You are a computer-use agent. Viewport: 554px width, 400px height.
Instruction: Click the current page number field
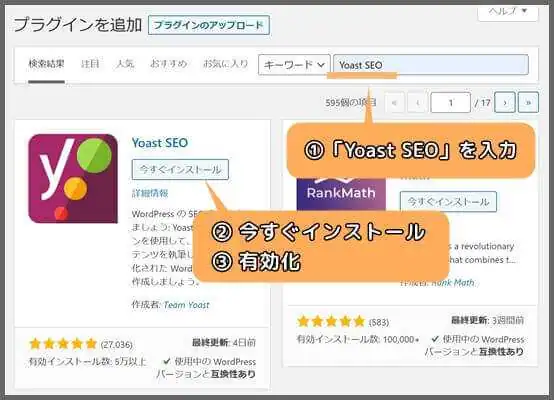tap(450, 103)
